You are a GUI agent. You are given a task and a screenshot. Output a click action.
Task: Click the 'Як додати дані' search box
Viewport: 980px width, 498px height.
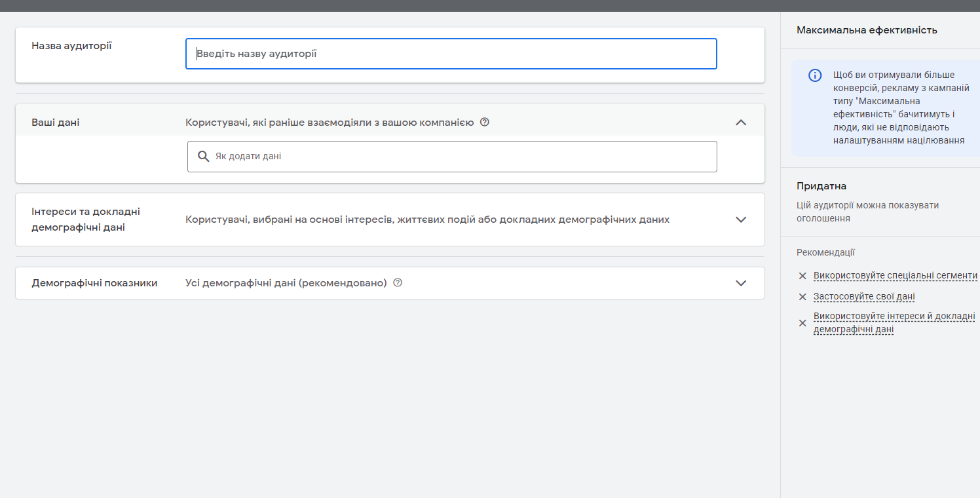(x=459, y=157)
